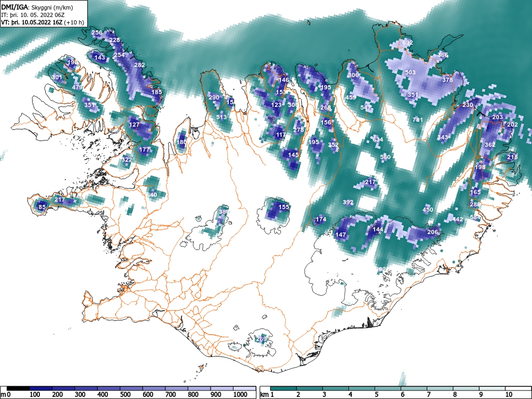The width and height of the screenshot is (532, 399).
Task: Select the 692 visibility label
Action: [x=408, y=43]
